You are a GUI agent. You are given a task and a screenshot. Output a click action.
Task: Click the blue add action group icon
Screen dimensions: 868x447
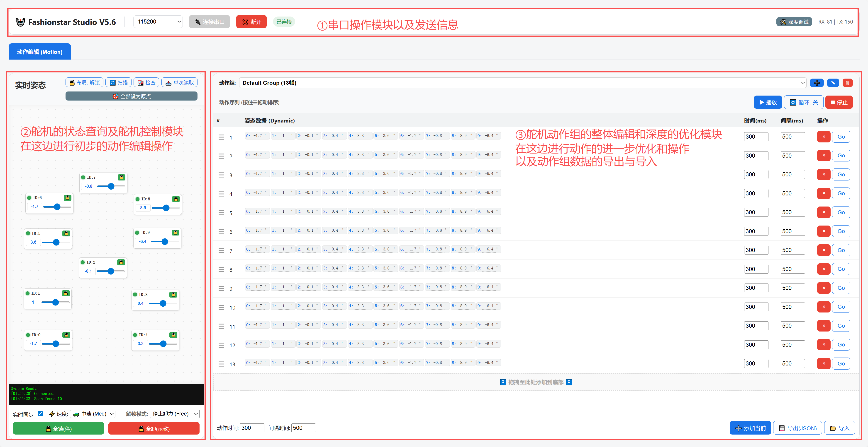817,83
